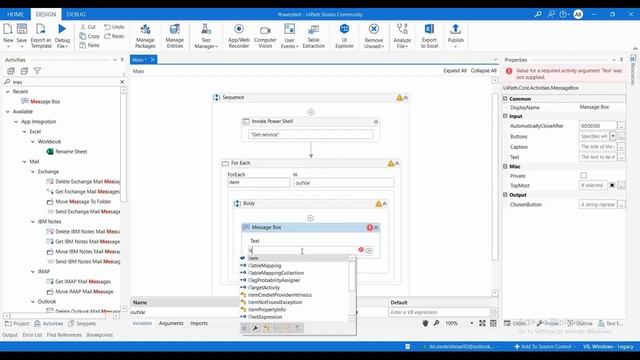
Task: Select the DESIGN ribbon tab
Action: (46, 14)
